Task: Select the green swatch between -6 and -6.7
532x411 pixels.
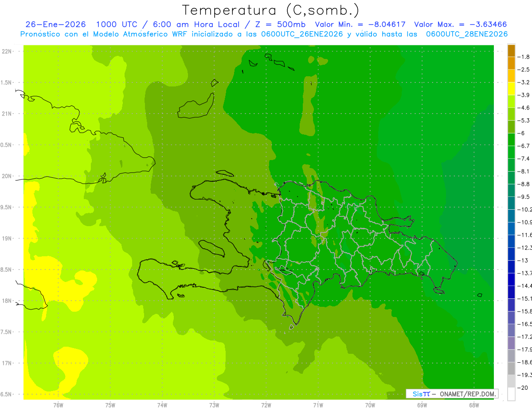Action: 511,139
